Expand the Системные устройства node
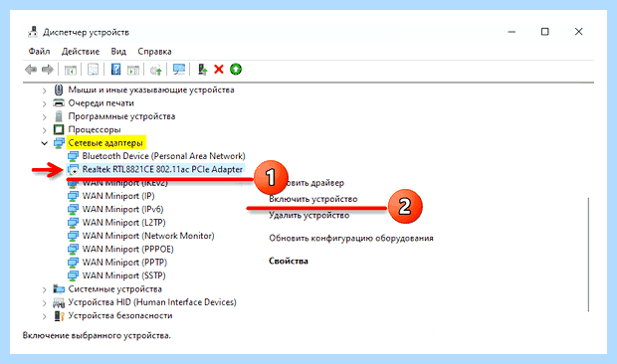 [x=44, y=289]
